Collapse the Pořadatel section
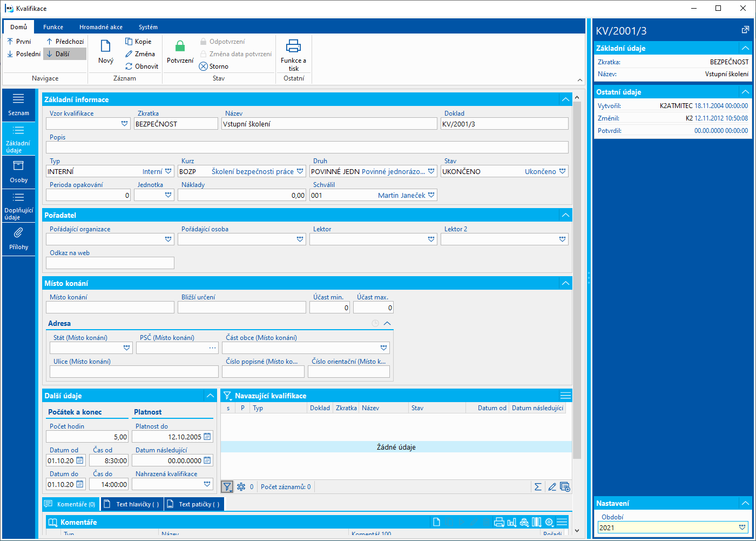The height and width of the screenshot is (541, 756). coord(565,215)
